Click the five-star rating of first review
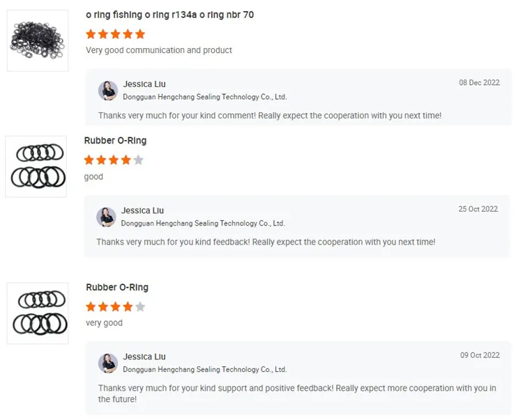This screenshot has width=523, height=420. [115, 34]
